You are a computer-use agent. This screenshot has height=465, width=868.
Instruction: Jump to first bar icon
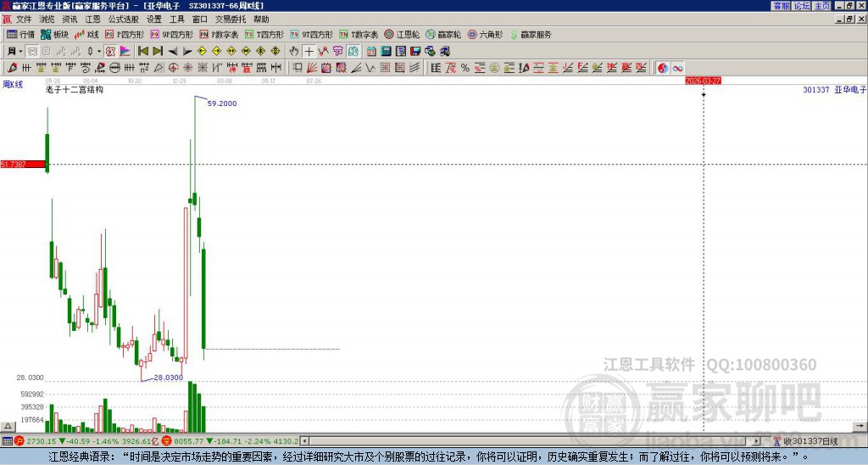[142, 52]
